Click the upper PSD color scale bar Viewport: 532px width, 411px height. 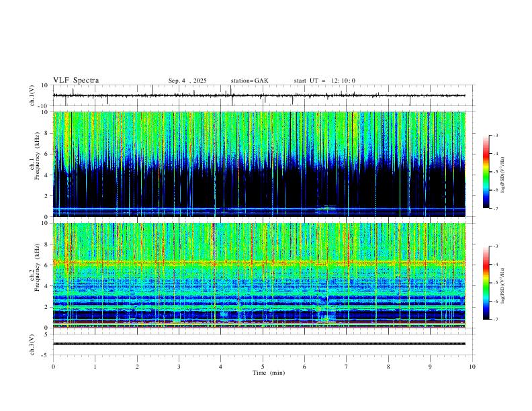[x=486, y=172]
